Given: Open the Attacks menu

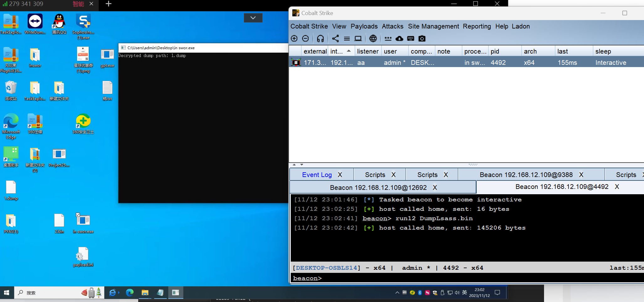Looking at the screenshot, I should click(392, 26).
